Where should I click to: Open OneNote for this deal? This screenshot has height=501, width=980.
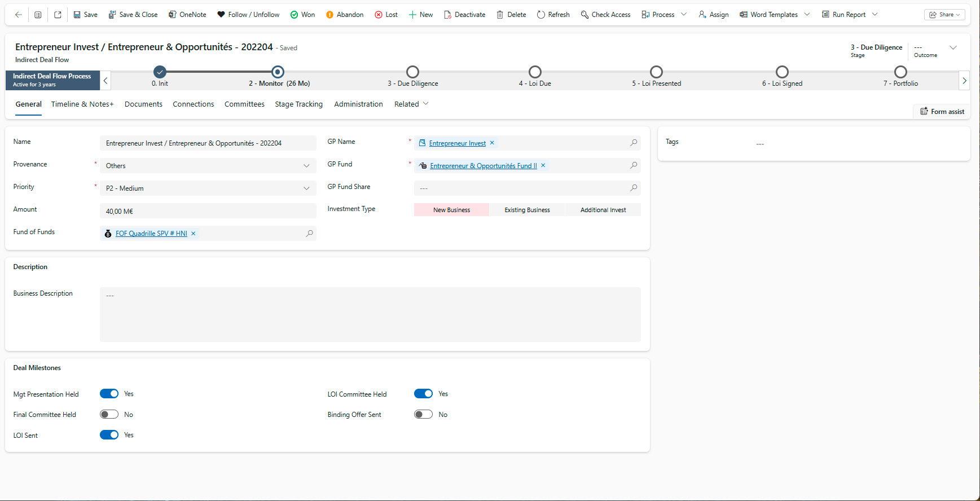point(187,15)
